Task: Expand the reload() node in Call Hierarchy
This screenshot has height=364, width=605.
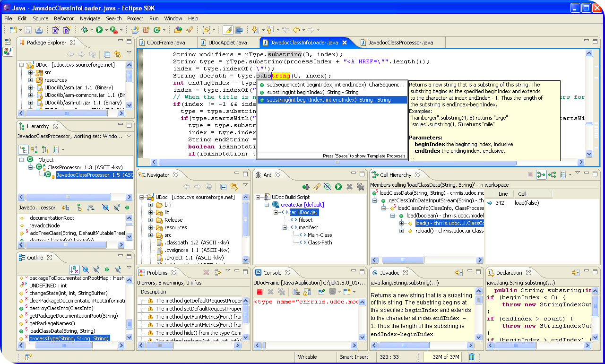Action: [401, 231]
